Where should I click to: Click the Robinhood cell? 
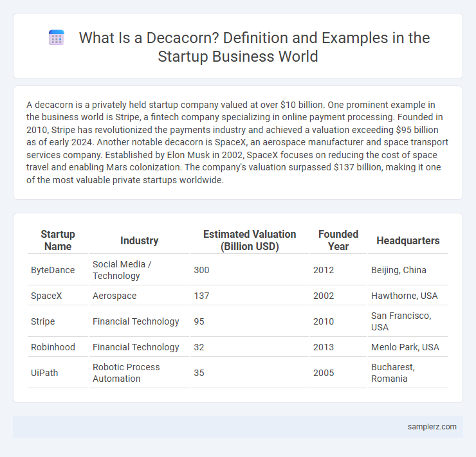(58, 347)
